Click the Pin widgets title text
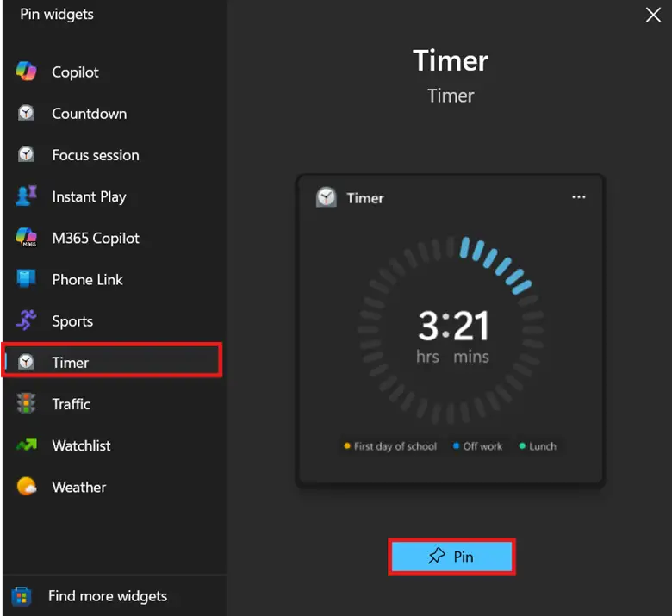The image size is (672, 616). [x=57, y=14]
